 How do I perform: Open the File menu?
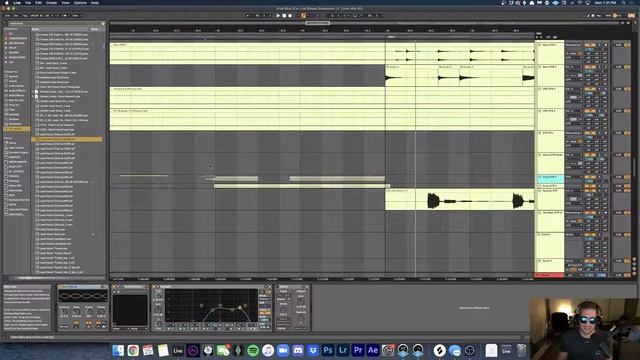(x=28, y=2)
